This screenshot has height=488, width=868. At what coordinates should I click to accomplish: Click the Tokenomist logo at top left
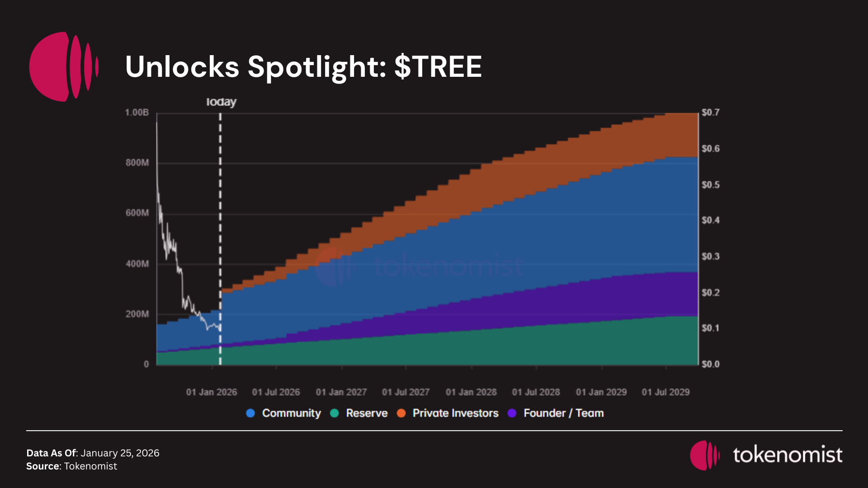(x=63, y=66)
